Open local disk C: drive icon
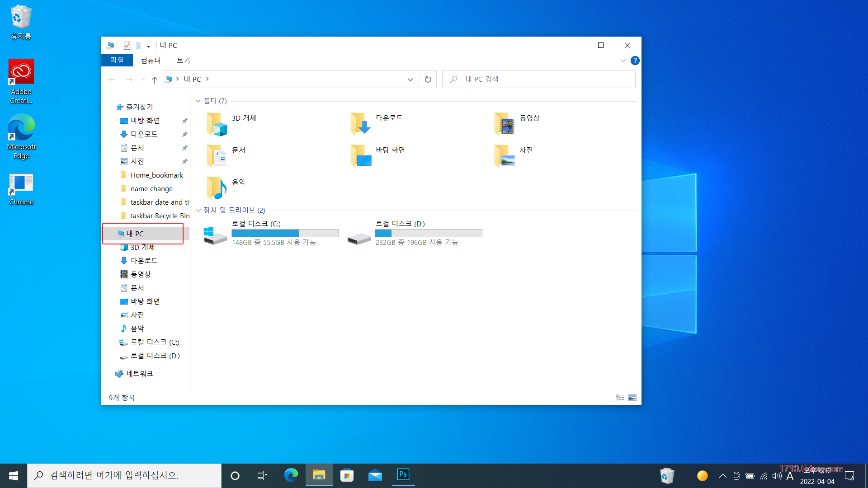Screen dimensions: 868x488 tap(215, 235)
